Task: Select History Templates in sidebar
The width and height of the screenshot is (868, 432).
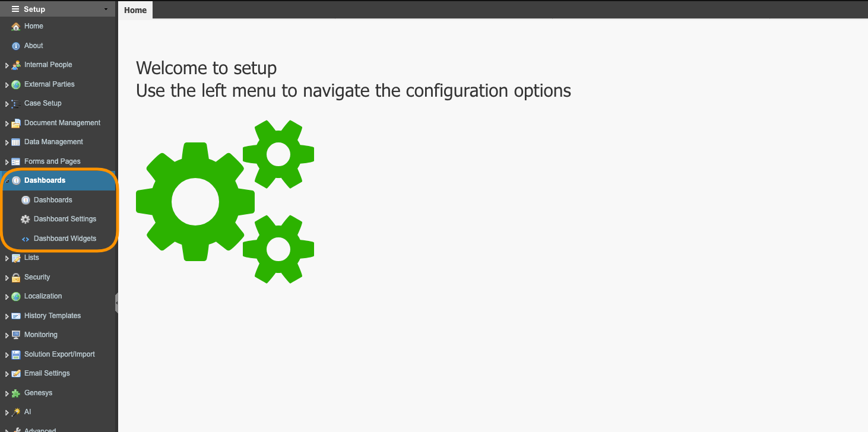Action: [52, 316]
